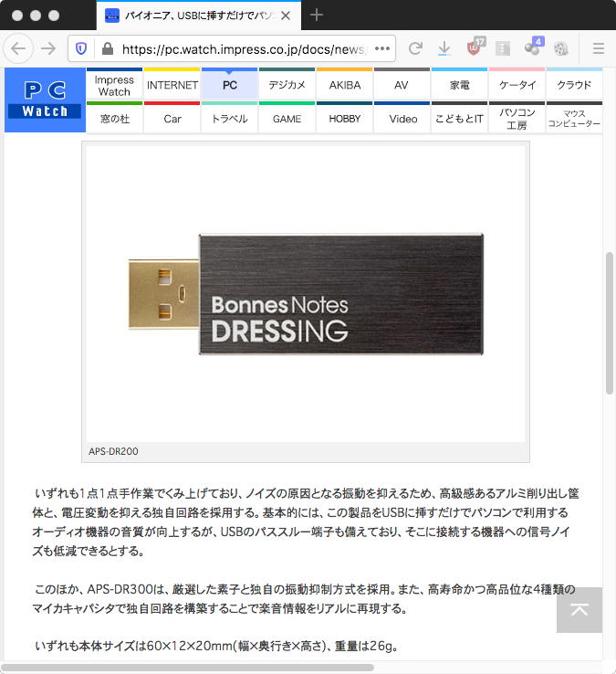This screenshot has width=616, height=674.
Task: Click the globe extension icon
Action: coord(560,48)
